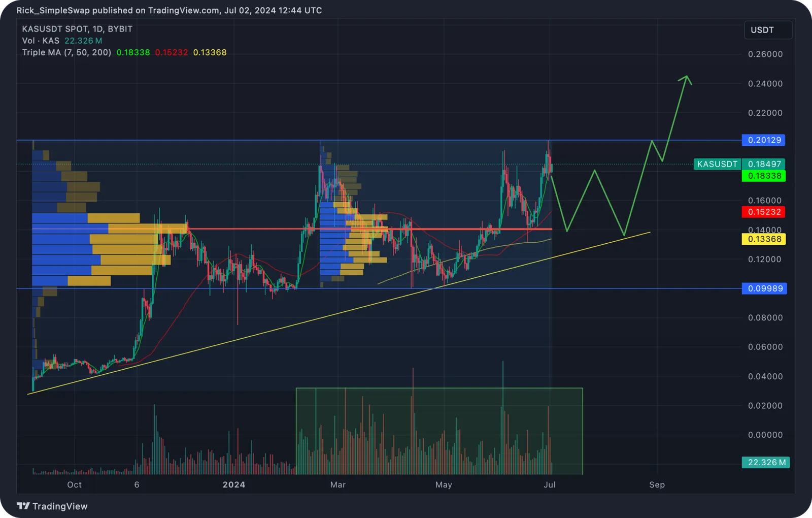Click the 0.24000 price scale label

click(x=765, y=84)
